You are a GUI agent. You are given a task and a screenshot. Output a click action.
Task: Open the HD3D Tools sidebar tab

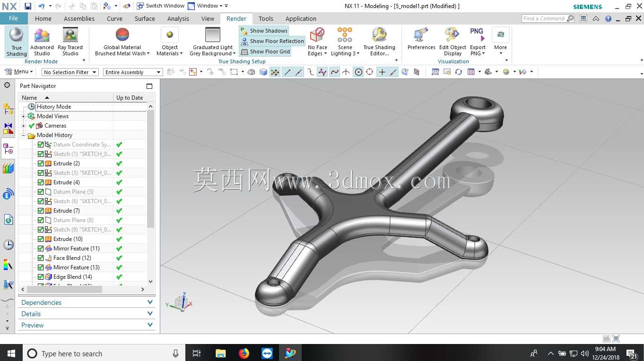pos(8,194)
